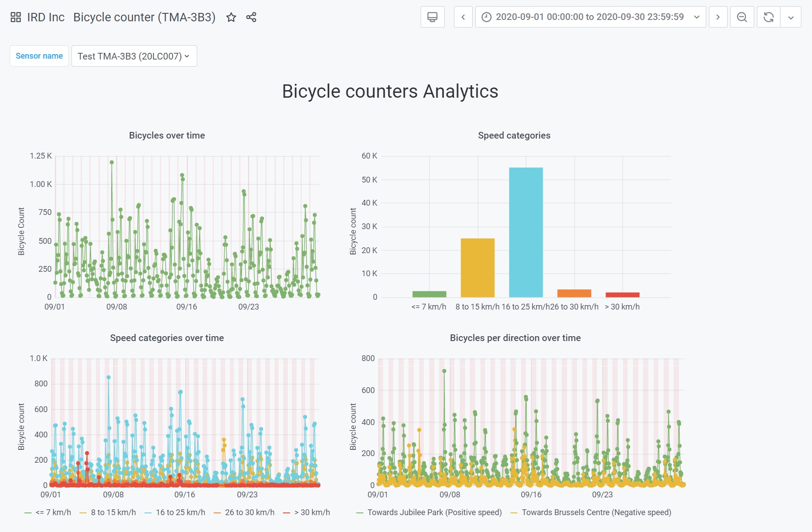The width and height of the screenshot is (812, 532).
Task: Click the blue 16 to 25 km/h bar
Action: click(526, 232)
